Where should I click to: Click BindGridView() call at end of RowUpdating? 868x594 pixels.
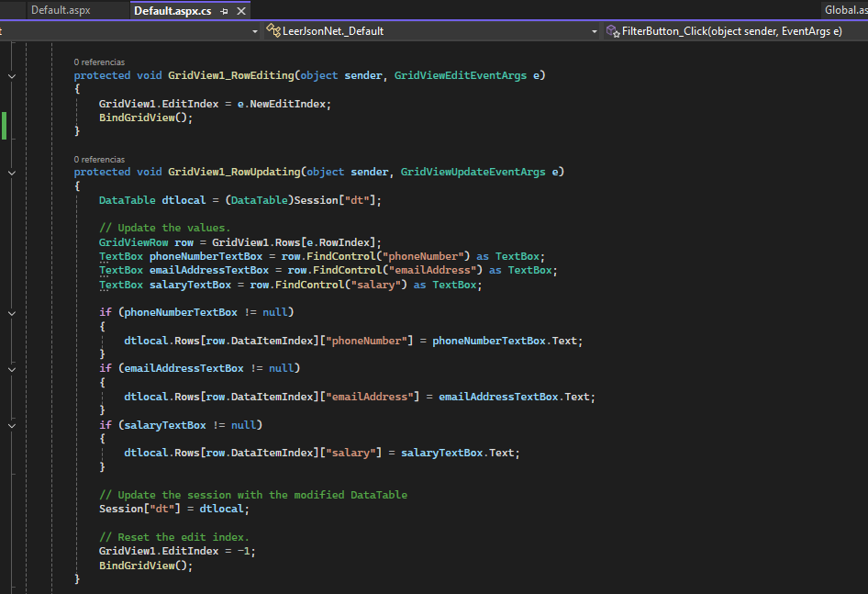146,566
